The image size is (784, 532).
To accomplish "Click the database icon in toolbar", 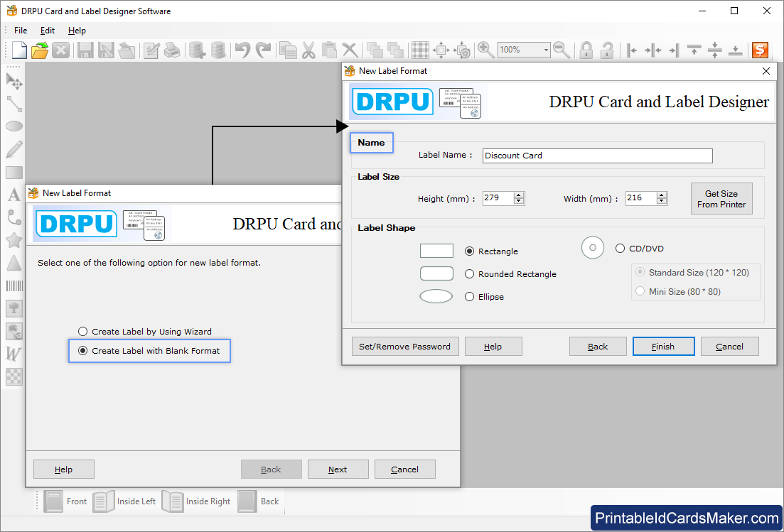I will (218, 50).
